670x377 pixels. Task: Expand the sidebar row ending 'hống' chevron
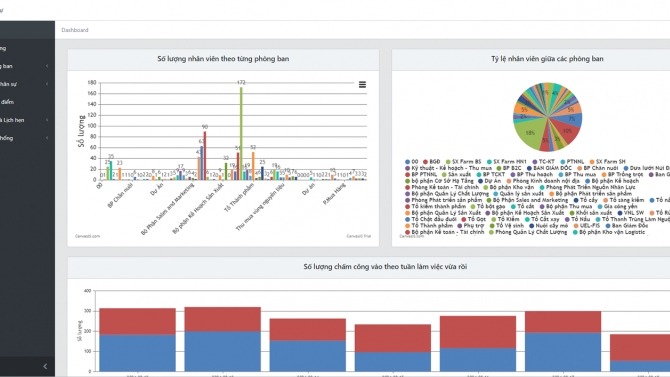tap(47, 138)
